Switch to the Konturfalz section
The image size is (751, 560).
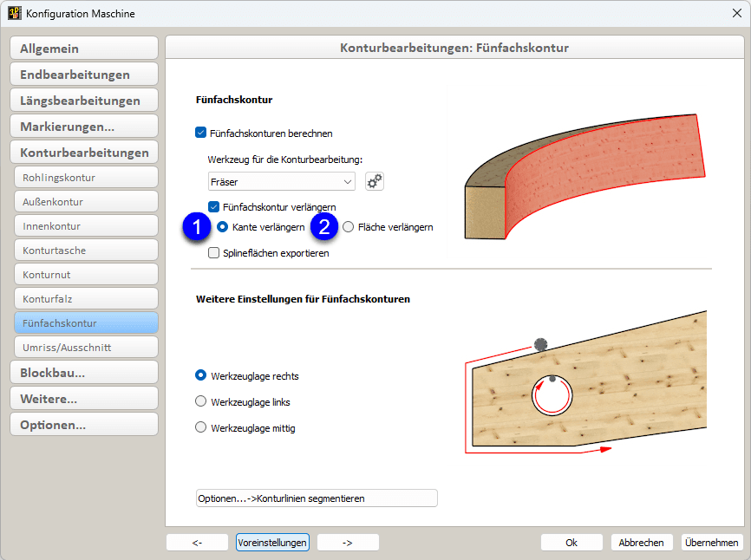[x=83, y=301]
